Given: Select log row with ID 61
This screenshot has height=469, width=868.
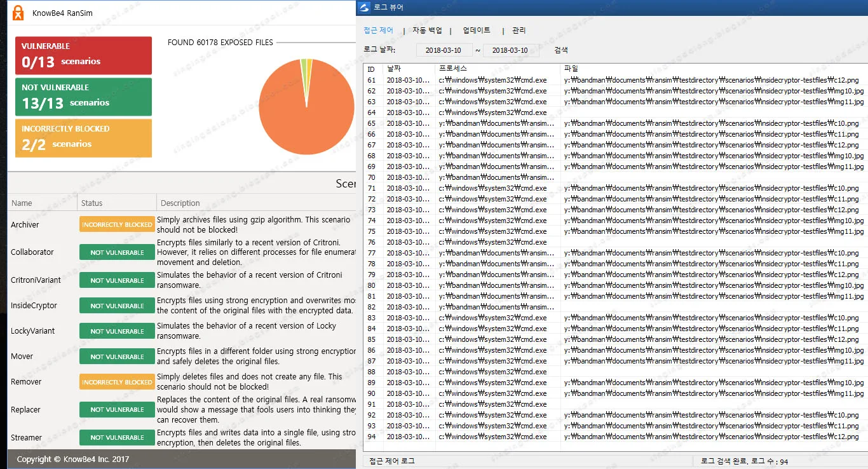Looking at the screenshot, I should (x=615, y=80).
